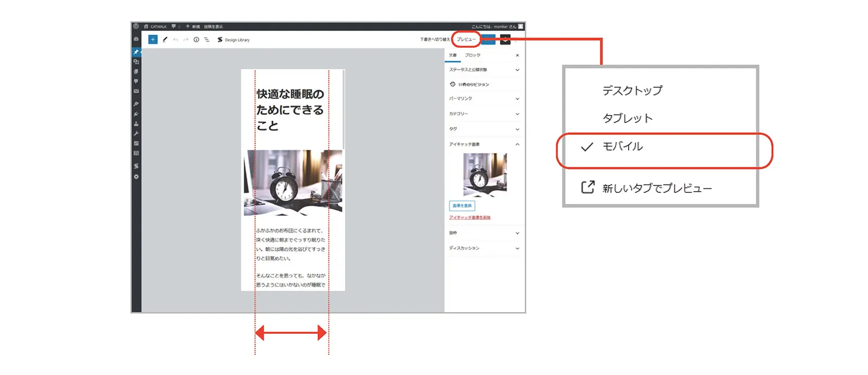The height and width of the screenshot is (375, 868).
Task: Click the プレビュー button
Action: (x=465, y=40)
